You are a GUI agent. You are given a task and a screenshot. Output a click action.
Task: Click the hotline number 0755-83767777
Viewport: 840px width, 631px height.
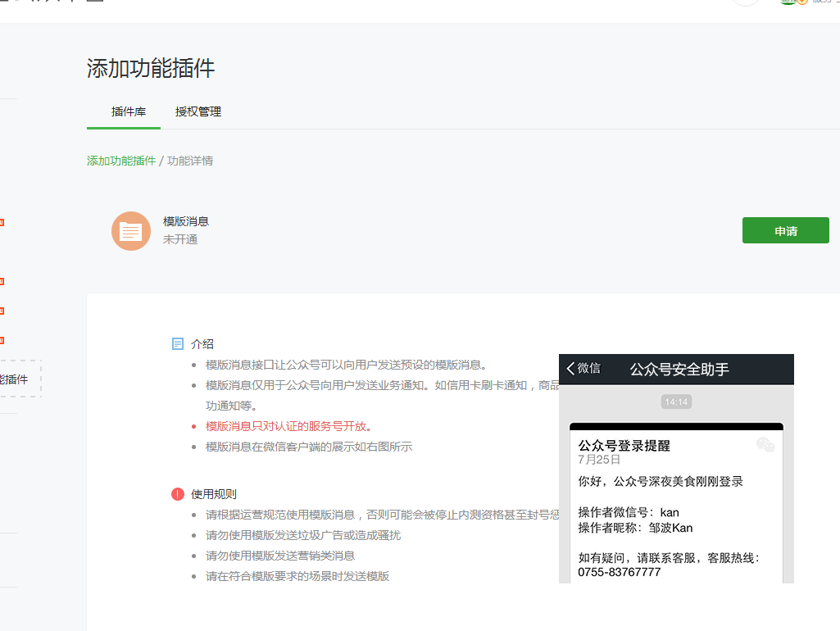coord(619,572)
